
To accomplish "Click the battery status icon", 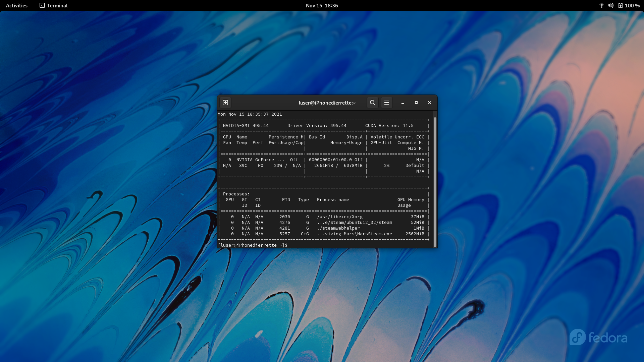I will 621,5.
